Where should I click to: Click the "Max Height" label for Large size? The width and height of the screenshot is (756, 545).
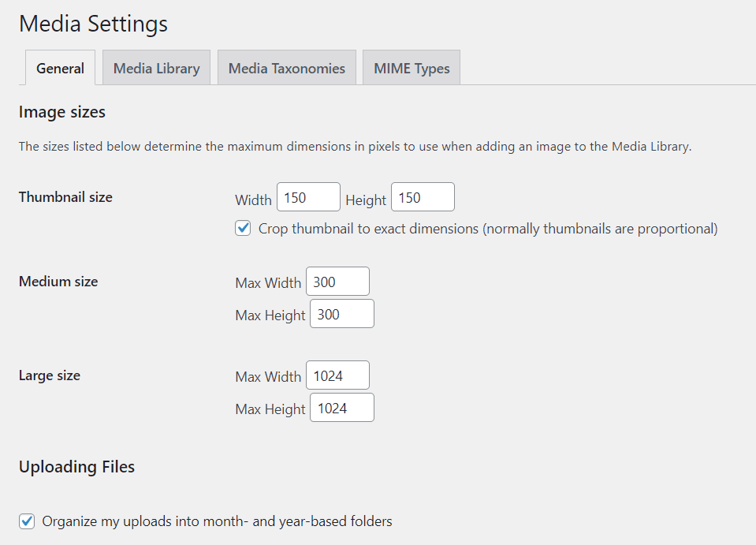click(x=270, y=409)
